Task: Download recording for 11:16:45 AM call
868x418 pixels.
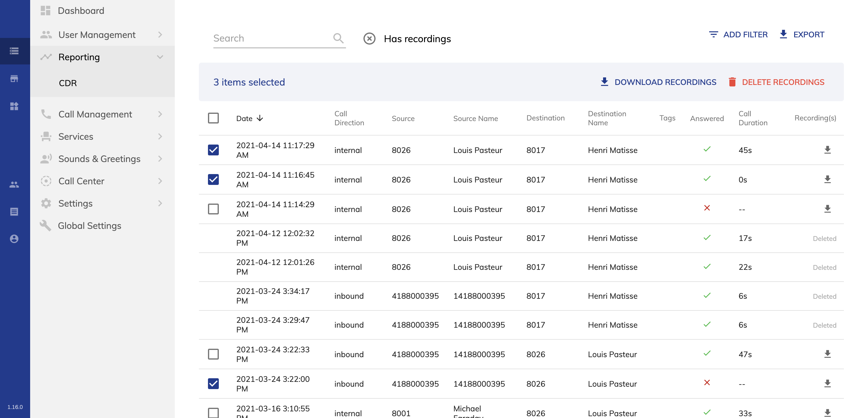Action: (x=828, y=179)
